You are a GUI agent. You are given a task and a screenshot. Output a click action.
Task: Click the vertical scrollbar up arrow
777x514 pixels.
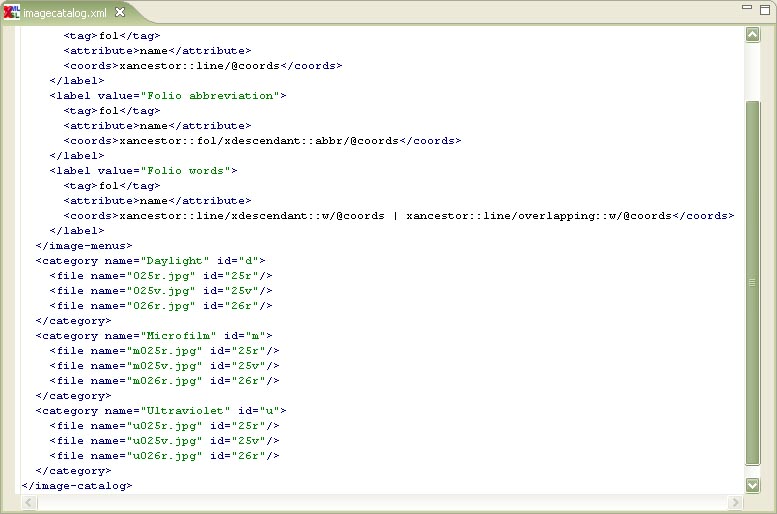click(752, 35)
